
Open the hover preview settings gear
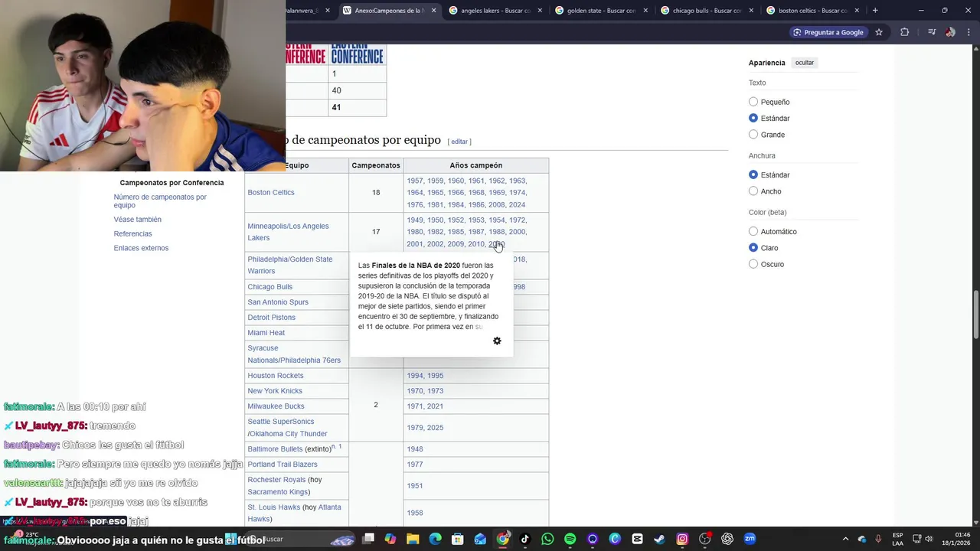pos(497,341)
